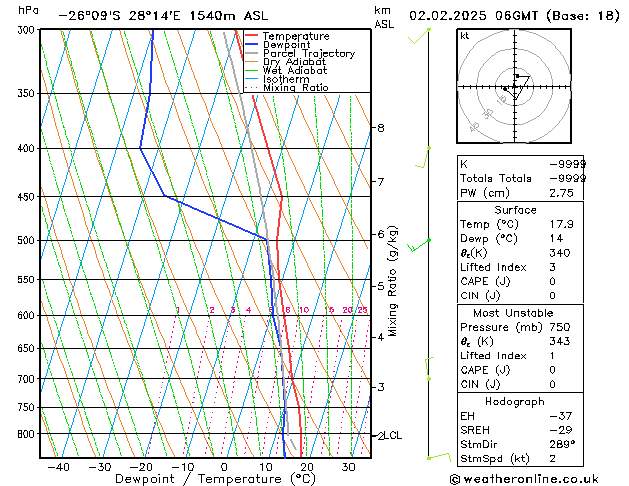Click the -30 temperature axis tick label
The width and height of the screenshot is (629, 486).
click(100, 467)
